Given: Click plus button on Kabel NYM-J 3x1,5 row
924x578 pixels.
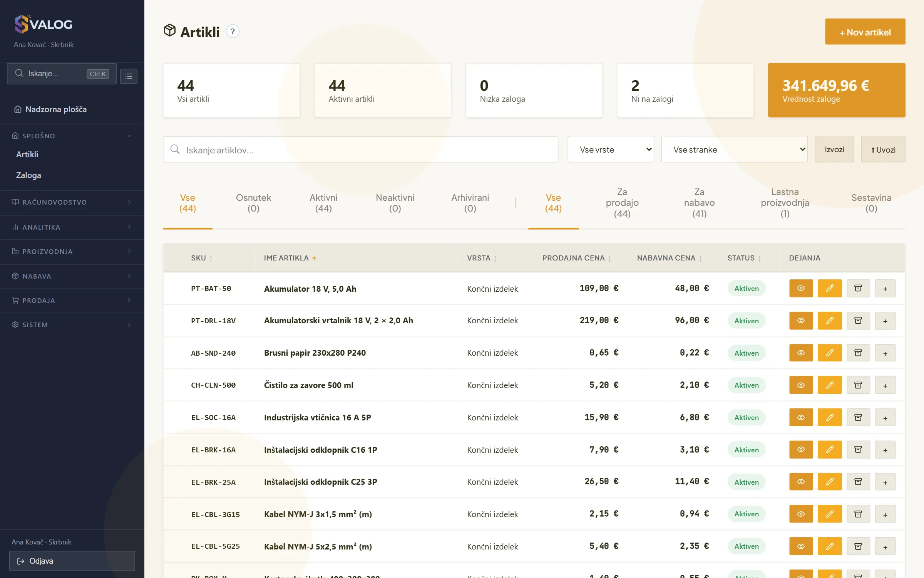Looking at the screenshot, I should 885,514.
